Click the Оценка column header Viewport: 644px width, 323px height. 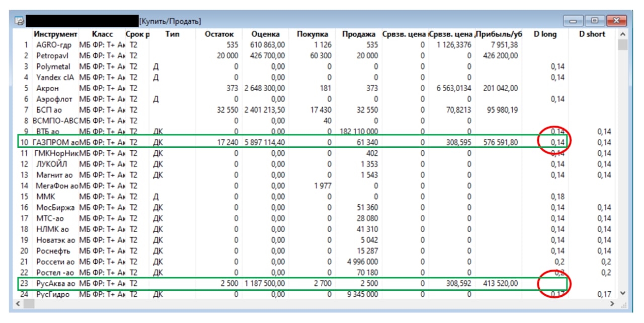tap(266, 34)
